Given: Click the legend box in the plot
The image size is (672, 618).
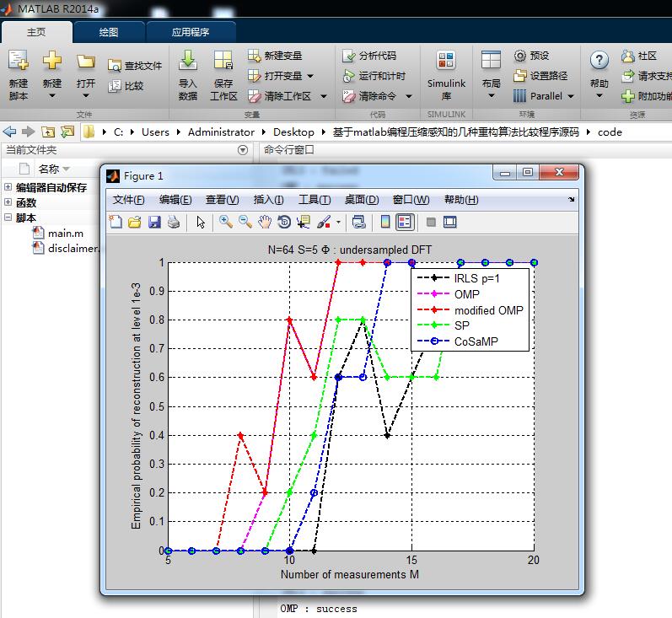Looking at the screenshot, I should (470, 310).
